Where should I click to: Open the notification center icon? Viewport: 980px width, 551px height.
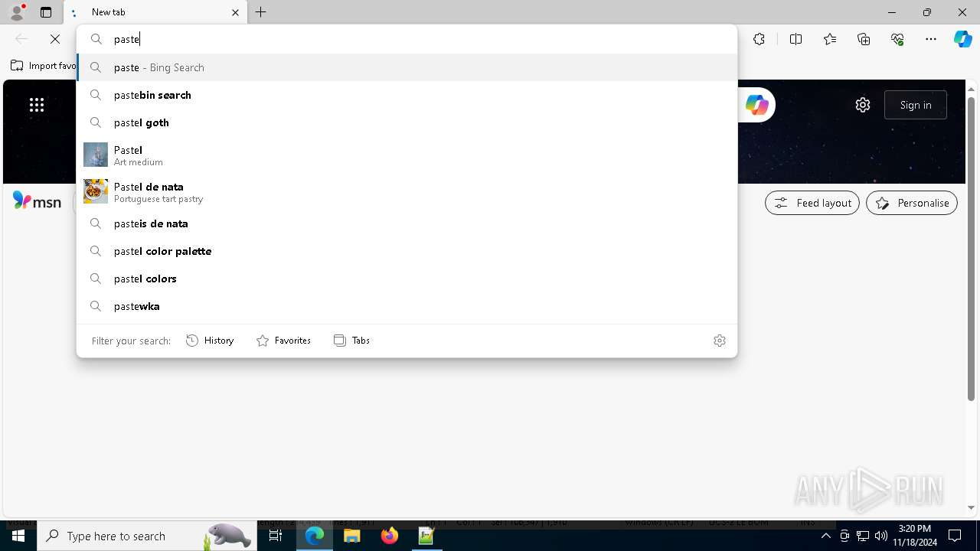(955, 536)
